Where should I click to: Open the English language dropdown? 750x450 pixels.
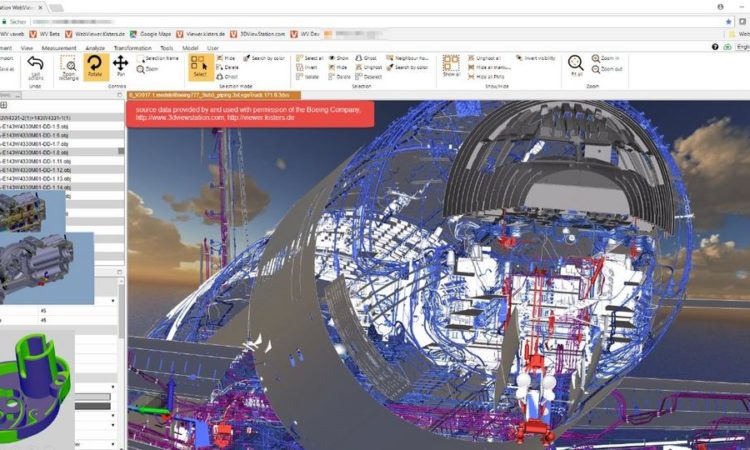click(743, 47)
